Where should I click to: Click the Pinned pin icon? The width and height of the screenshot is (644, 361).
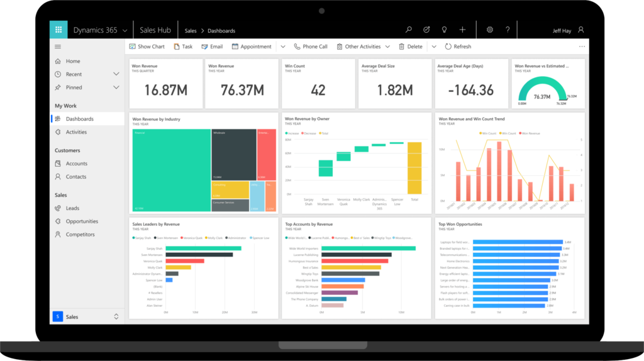click(x=58, y=87)
